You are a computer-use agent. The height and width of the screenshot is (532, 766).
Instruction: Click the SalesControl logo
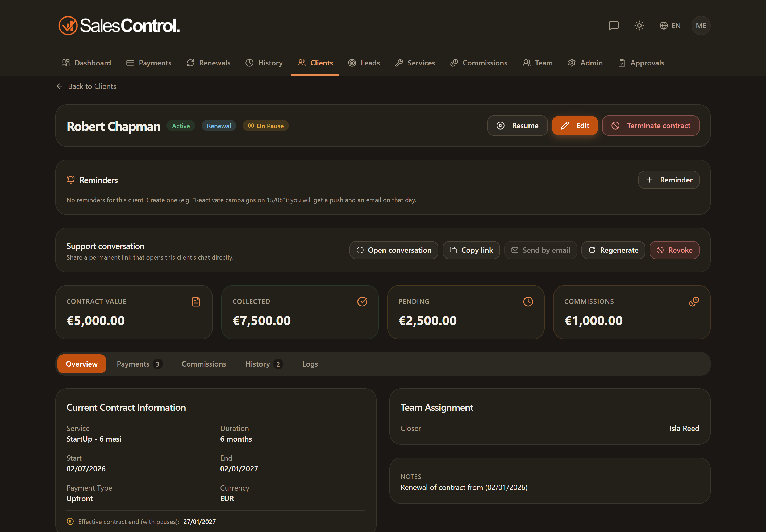pos(119,26)
